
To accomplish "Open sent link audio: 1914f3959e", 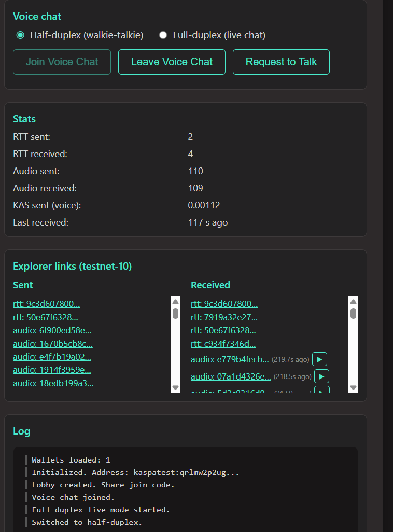I will click(x=52, y=370).
